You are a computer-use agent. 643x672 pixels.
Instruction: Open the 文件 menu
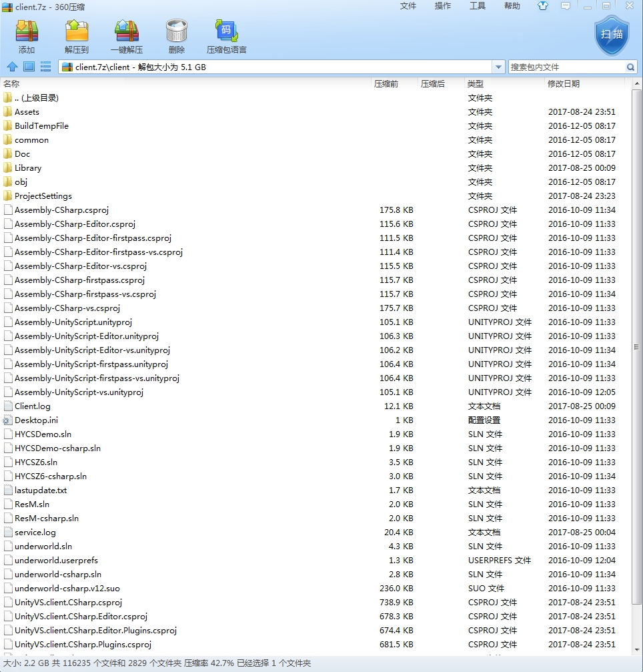[x=408, y=6]
